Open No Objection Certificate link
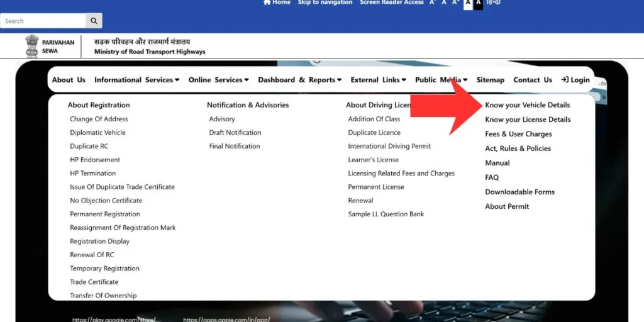 (x=106, y=201)
